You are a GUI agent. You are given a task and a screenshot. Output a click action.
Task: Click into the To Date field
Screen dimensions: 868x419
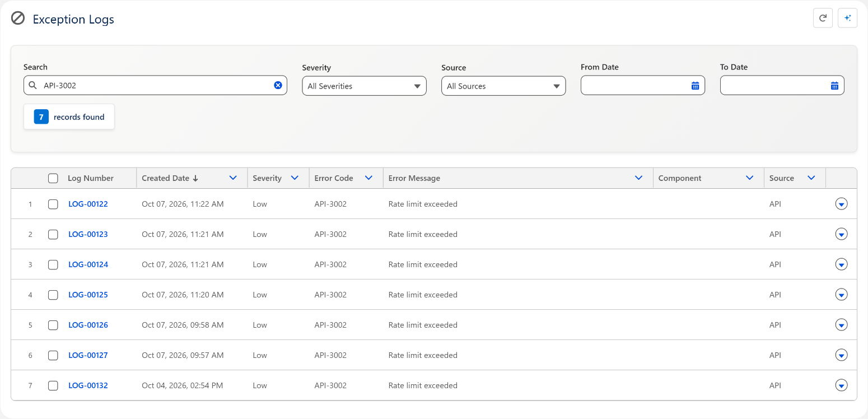coord(782,85)
